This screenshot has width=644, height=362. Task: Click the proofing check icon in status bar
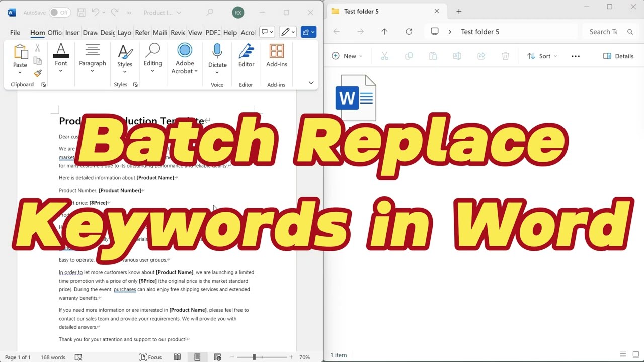tap(78, 357)
